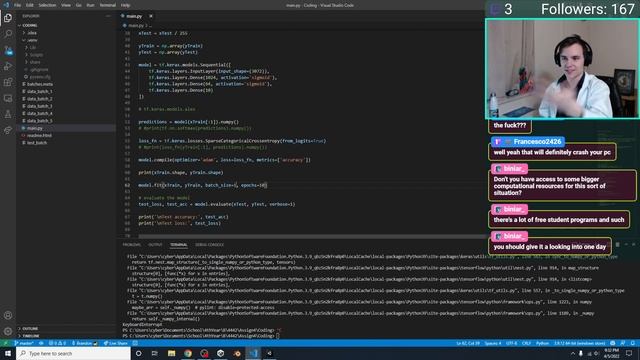The image size is (640, 360).
Task: Open File Explorer from the taskbar
Action: click(x=171, y=353)
